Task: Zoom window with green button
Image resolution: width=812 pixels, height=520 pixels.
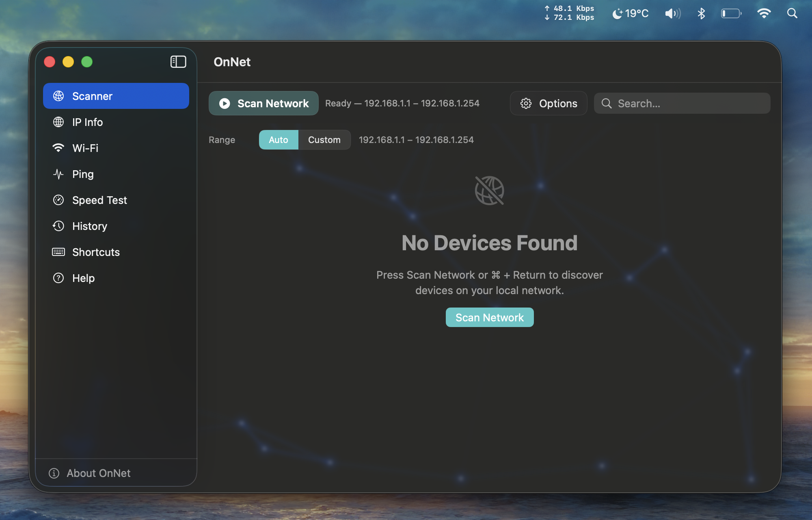Action: 87,62
